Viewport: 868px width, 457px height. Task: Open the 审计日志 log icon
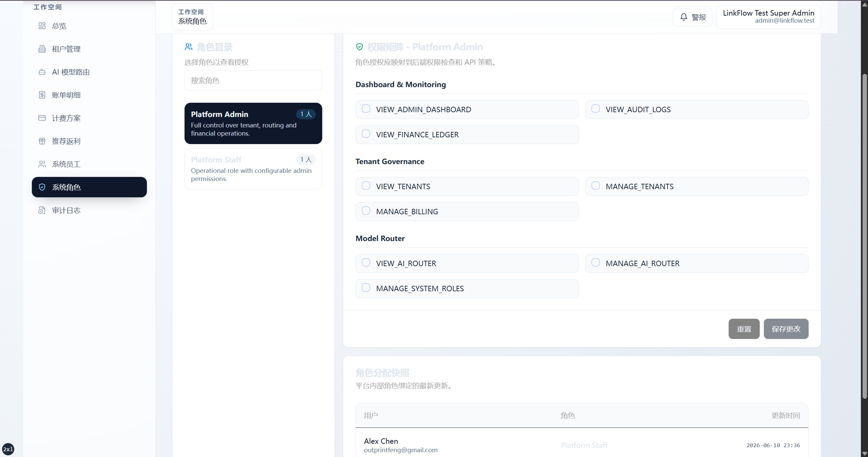pyautogui.click(x=42, y=210)
